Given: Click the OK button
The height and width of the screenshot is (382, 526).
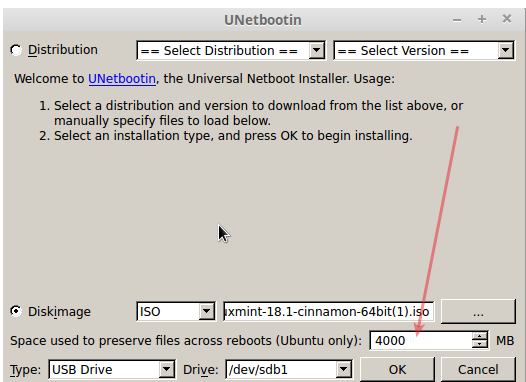Looking at the screenshot, I should [x=397, y=370].
